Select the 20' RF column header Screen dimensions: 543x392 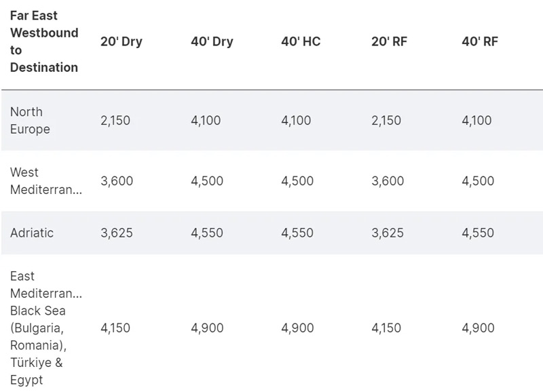point(389,41)
